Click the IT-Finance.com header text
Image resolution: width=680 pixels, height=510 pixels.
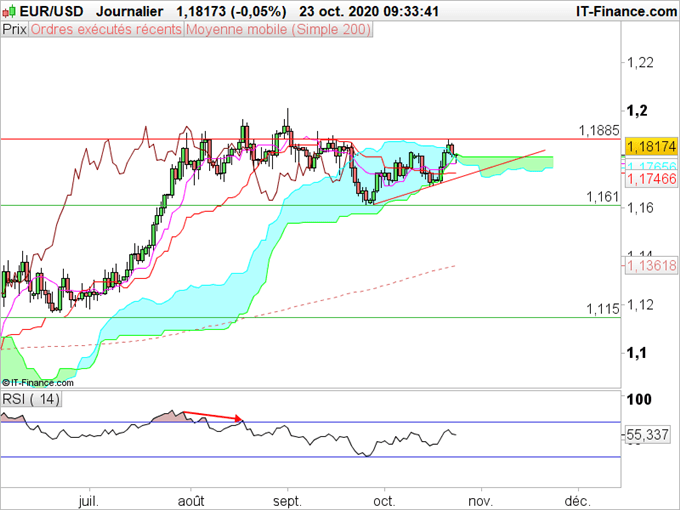pyautogui.click(x=626, y=11)
